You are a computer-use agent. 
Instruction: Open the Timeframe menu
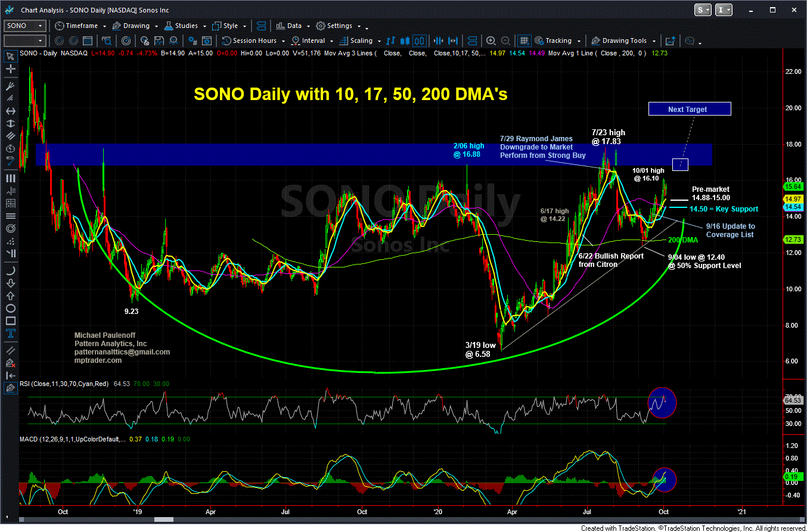(x=80, y=26)
